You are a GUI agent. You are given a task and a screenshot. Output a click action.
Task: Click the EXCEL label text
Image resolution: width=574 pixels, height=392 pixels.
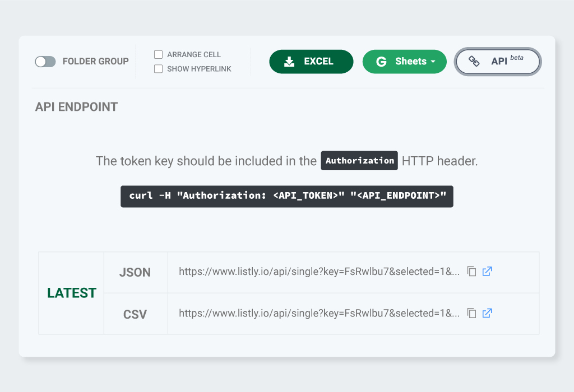(318, 62)
